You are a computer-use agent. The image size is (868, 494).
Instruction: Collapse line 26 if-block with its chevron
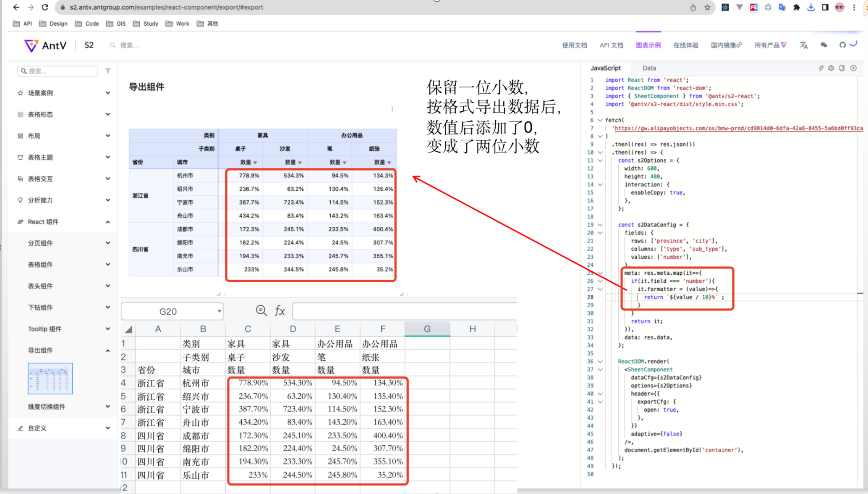(600, 281)
